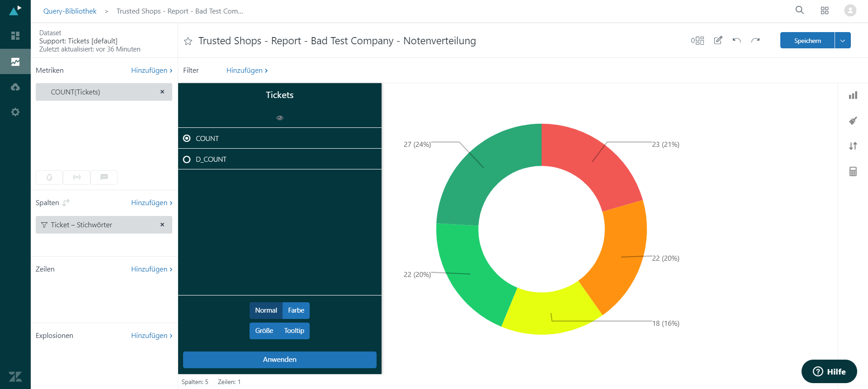Undo the last change
Image resolution: width=868 pixels, height=389 pixels.
pyautogui.click(x=737, y=40)
